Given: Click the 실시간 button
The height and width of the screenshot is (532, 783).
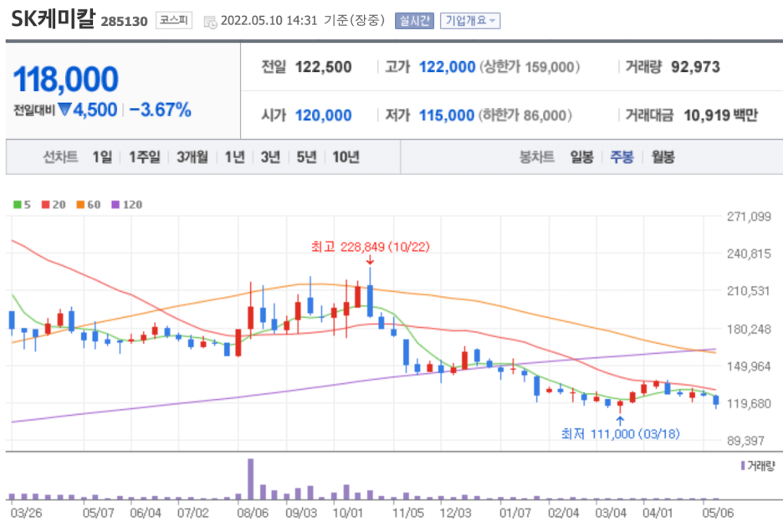Looking at the screenshot, I should tap(414, 20).
